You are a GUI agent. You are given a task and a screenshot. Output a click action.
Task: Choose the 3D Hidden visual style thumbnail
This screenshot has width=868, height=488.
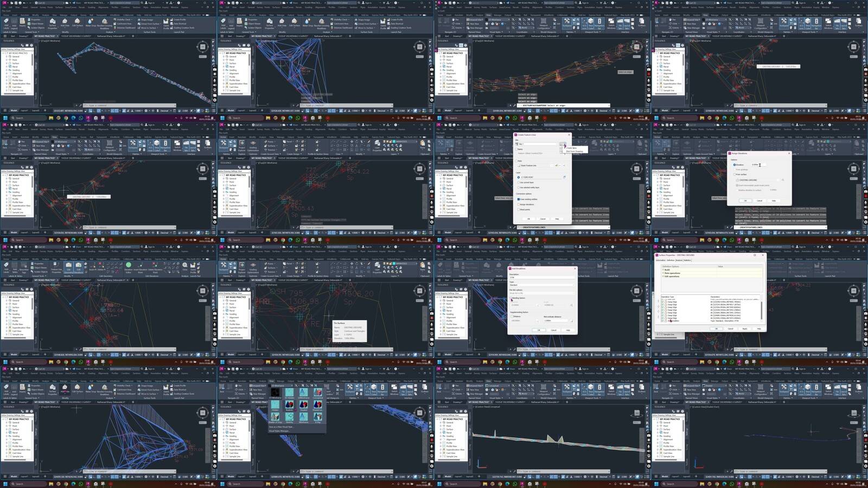click(289, 393)
